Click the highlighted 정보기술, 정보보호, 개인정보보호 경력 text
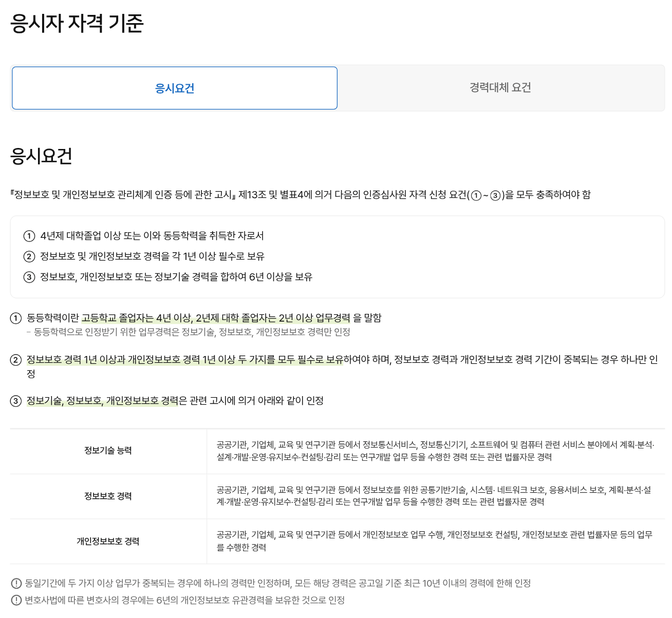Image resolution: width=672 pixels, height=618 pixels. [x=102, y=401]
